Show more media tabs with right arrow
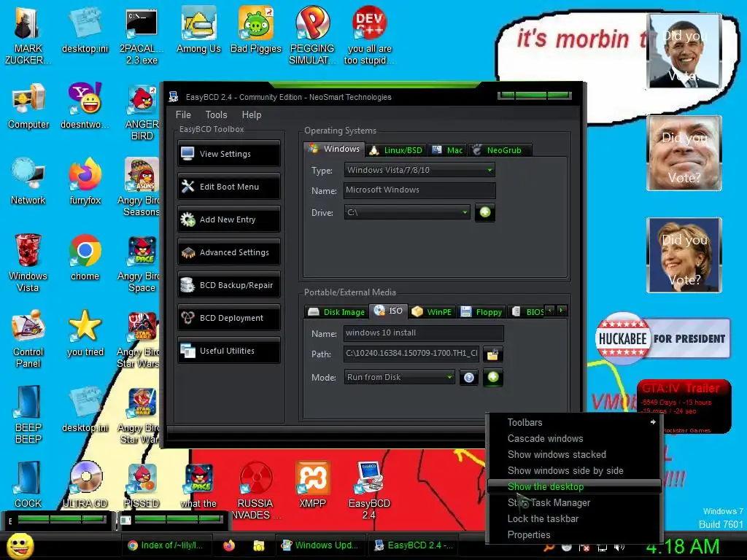747x560 pixels. pos(562,311)
